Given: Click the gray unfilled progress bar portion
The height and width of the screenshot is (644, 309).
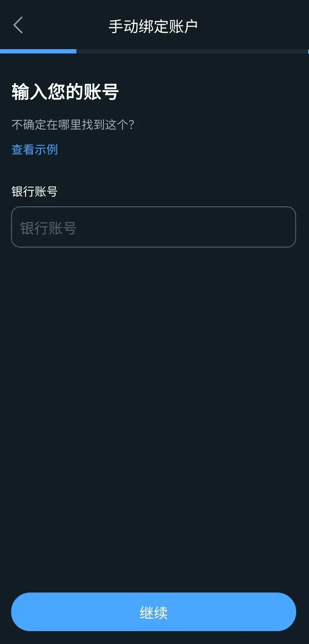Looking at the screenshot, I should click(192, 51).
